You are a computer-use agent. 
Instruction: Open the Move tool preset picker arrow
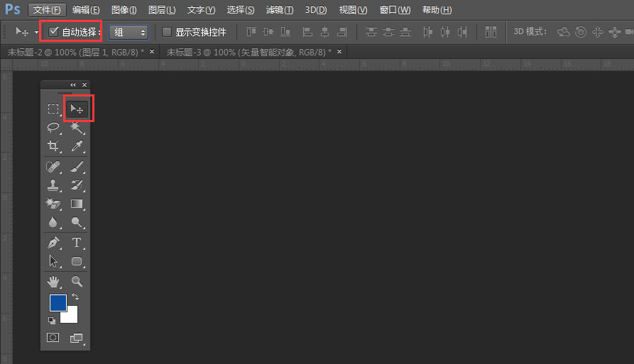36,32
